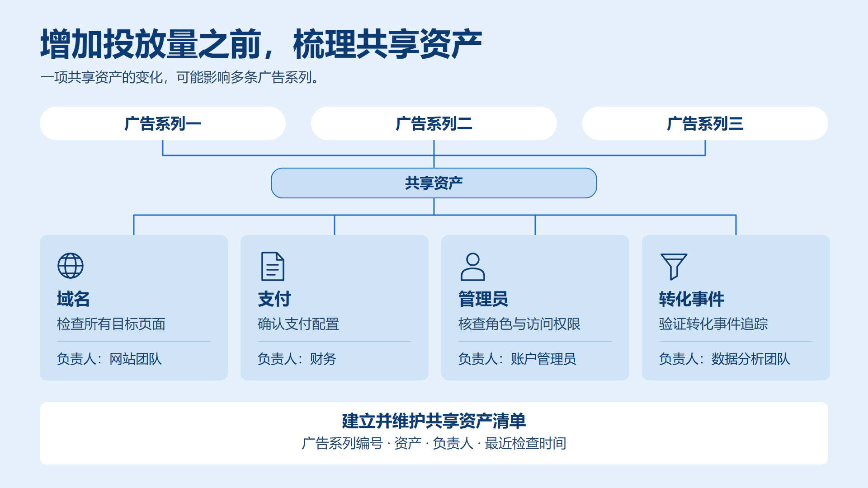
Task: Click the 支付 card heading
Action: (274, 299)
